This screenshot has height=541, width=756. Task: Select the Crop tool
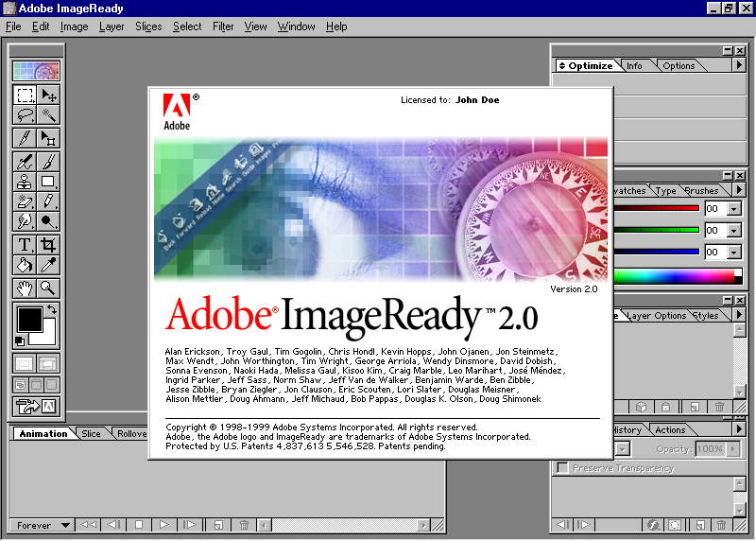pos(47,244)
